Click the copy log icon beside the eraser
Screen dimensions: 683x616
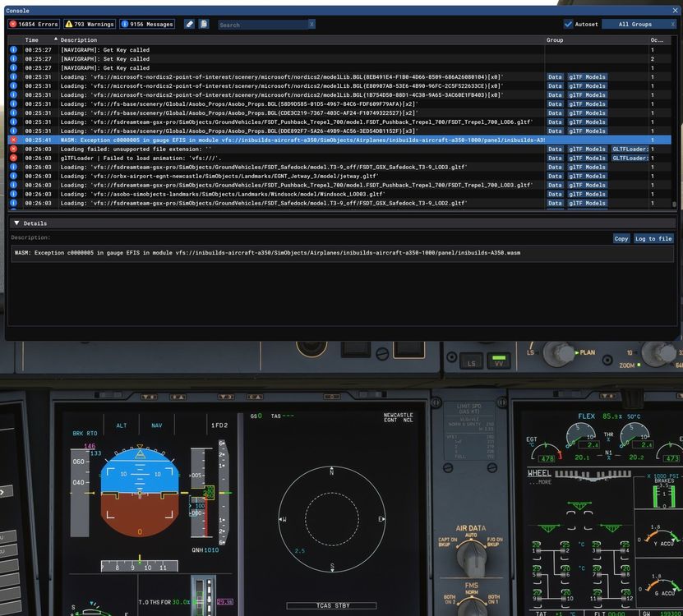204,25
